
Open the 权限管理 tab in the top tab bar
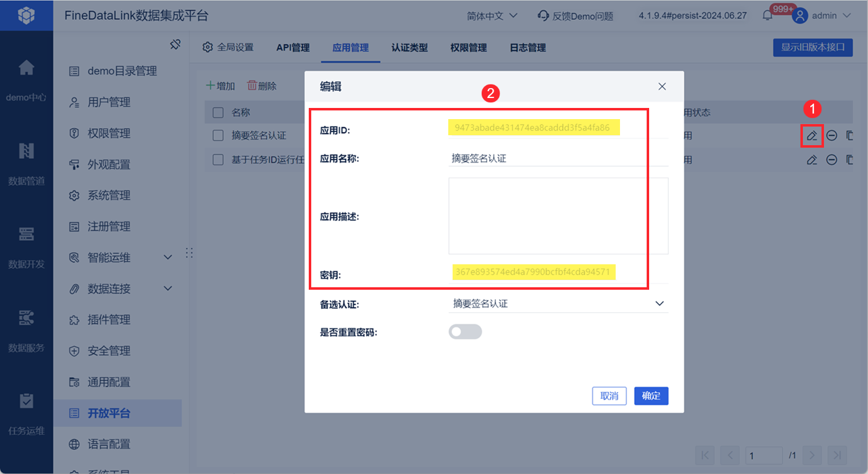click(469, 48)
